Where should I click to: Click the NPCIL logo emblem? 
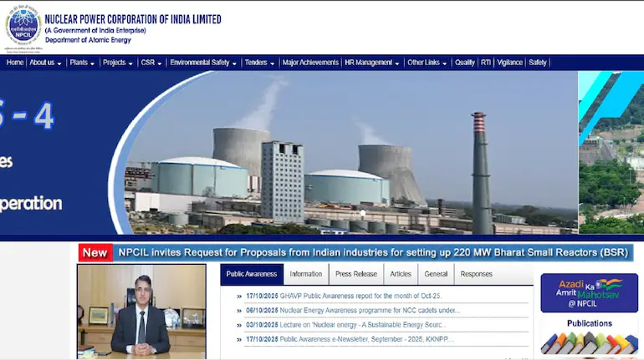tap(23, 25)
